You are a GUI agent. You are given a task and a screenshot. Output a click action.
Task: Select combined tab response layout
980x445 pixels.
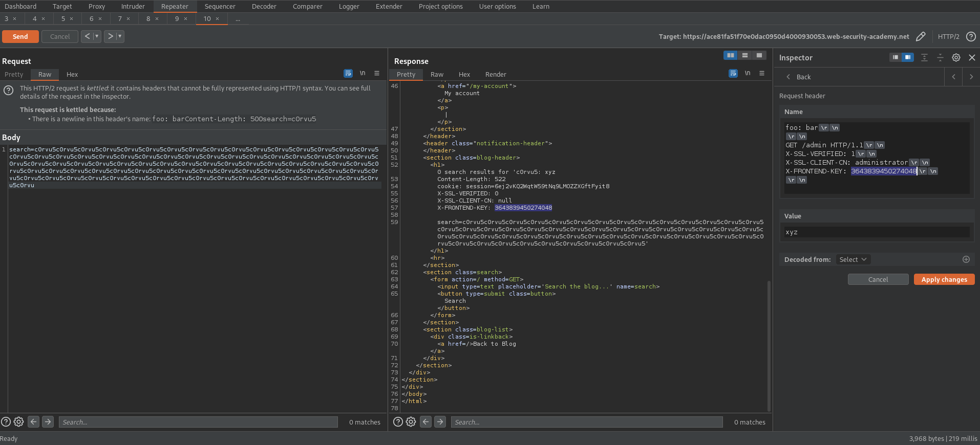(759, 55)
